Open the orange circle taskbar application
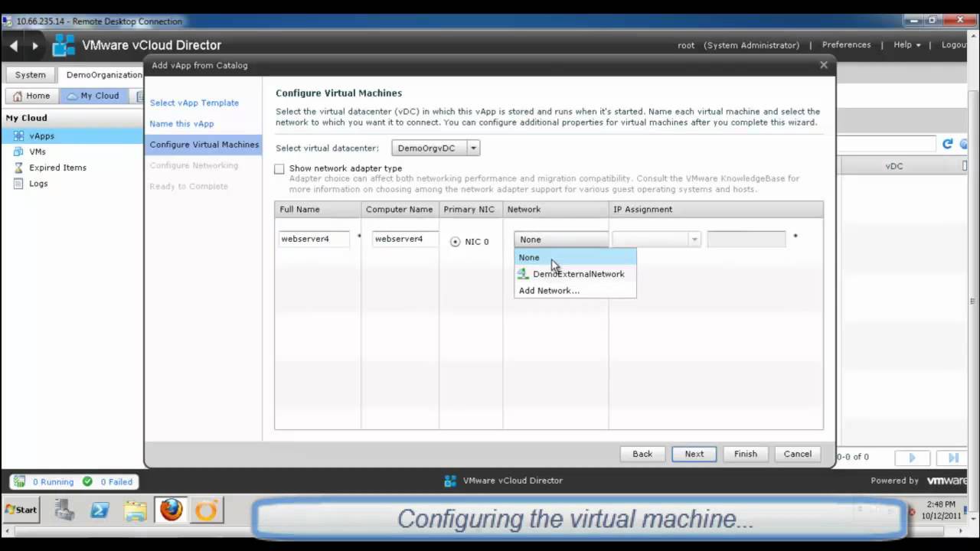980x551 pixels. (x=207, y=510)
